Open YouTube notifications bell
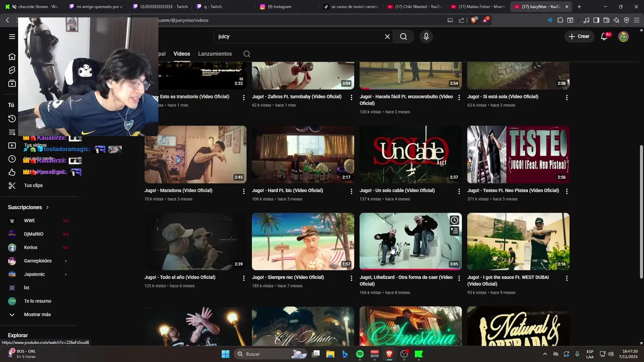644x362 pixels. pyautogui.click(x=604, y=37)
